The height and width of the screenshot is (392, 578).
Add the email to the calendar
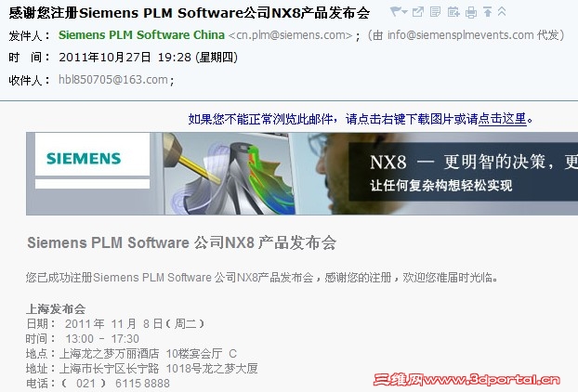click(x=453, y=12)
